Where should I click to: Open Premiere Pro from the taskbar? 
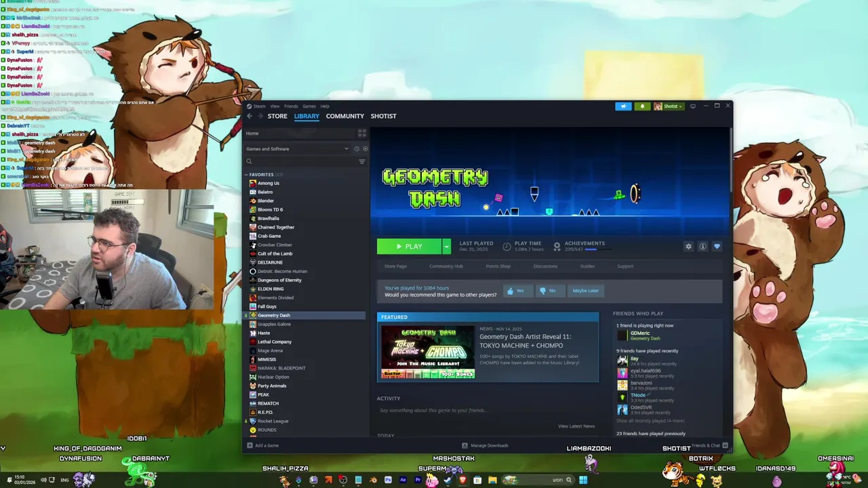point(418,480)
